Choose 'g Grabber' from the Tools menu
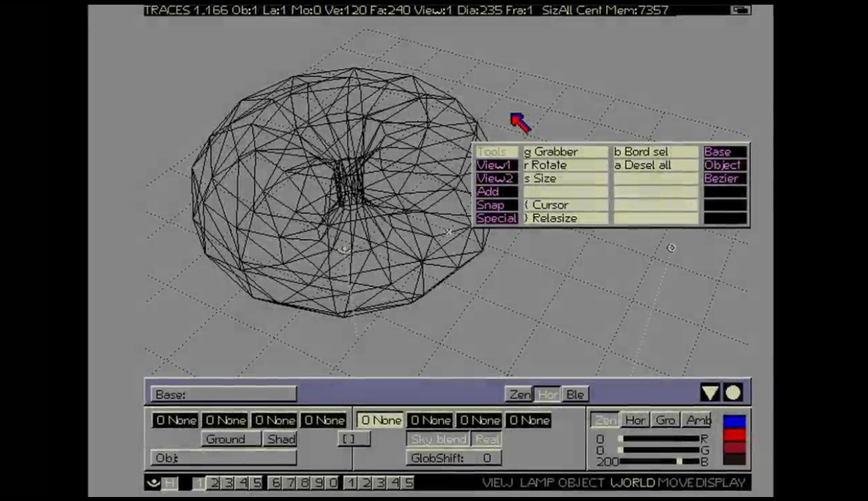The width and height of the screenshot is (868, 501). [x=565, y=152]
